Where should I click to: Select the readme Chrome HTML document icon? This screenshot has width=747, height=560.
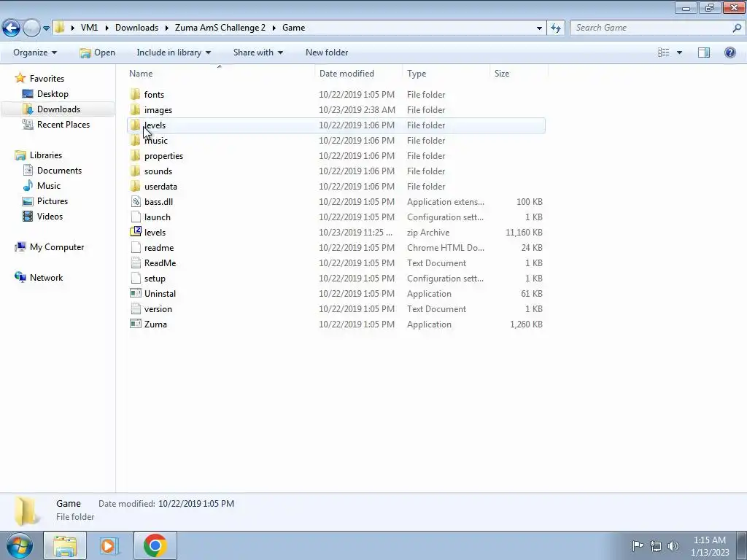136,248
